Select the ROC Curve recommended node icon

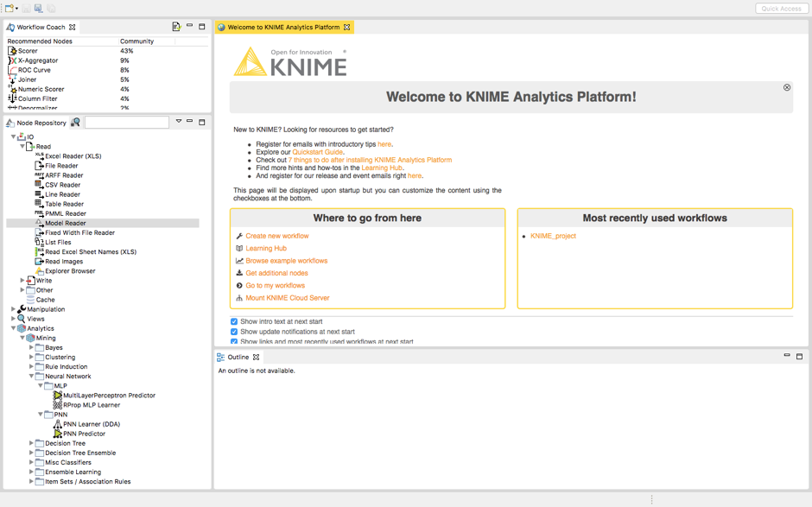[x=12, y=70]
